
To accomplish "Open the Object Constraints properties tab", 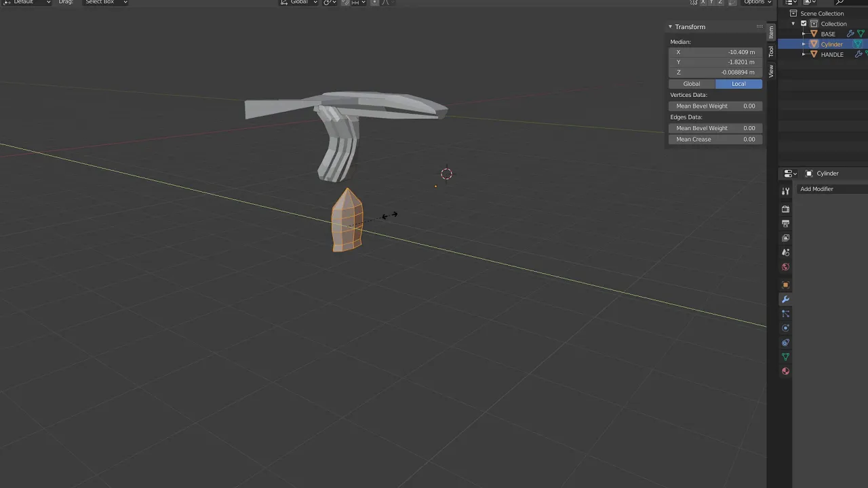I will (786, 343).
